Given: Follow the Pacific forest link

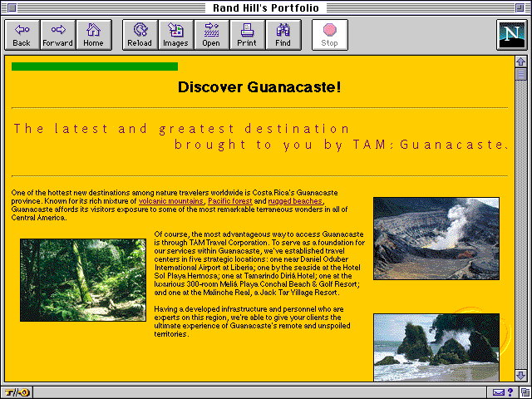Looking at the screenshot, I should 230,201.
